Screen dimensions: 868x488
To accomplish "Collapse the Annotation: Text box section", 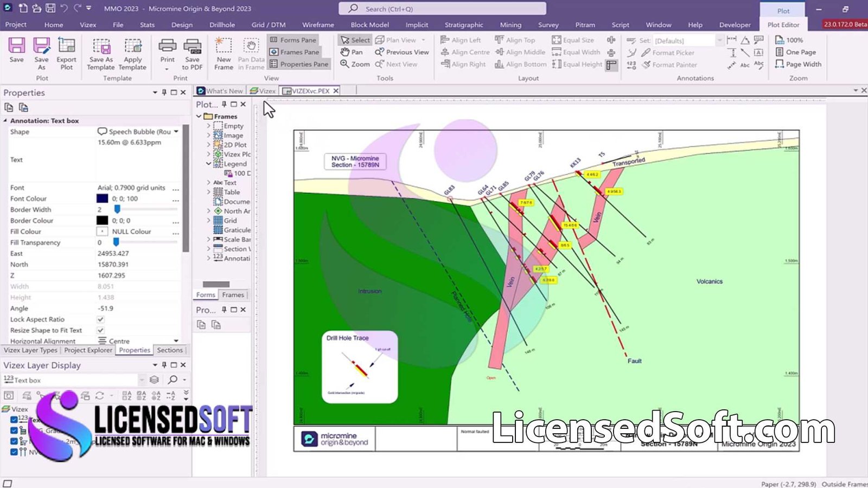I will [5, 120].
